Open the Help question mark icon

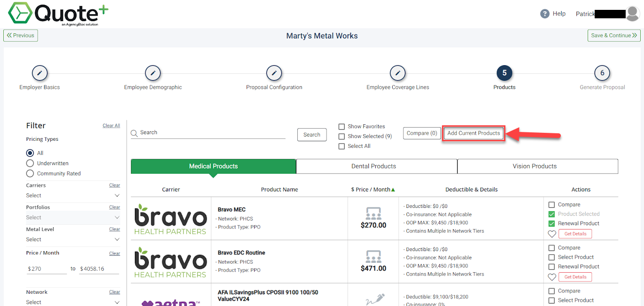(x=545, y=14)
